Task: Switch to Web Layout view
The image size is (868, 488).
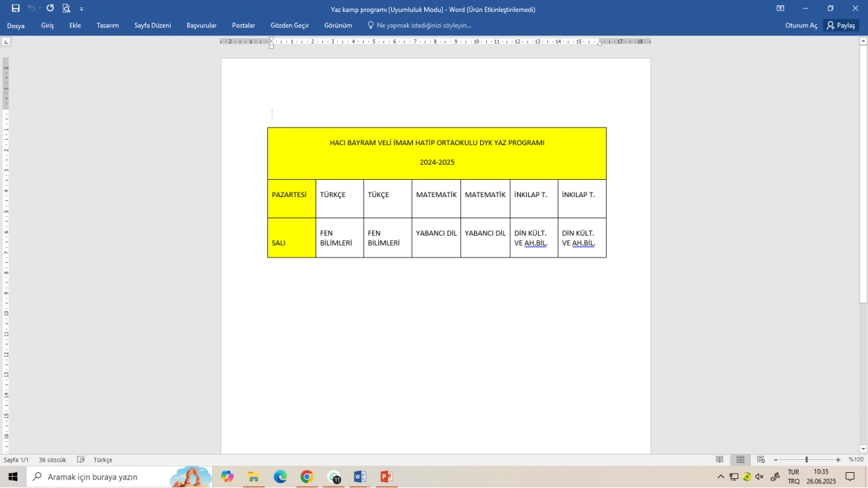Action: [x=761, y=459]
